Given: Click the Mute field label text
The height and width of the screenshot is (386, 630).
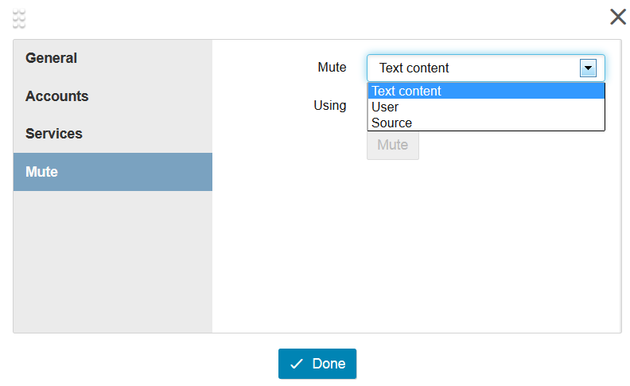Looking at the screenshot, I should pyautogui.click(x=332, y=67).
